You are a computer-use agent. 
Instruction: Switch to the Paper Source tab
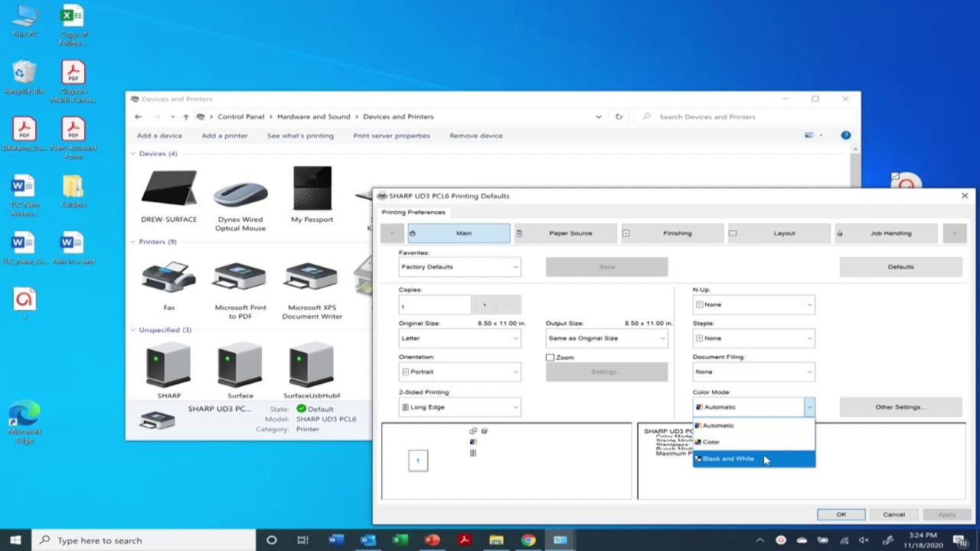[565, 233]
